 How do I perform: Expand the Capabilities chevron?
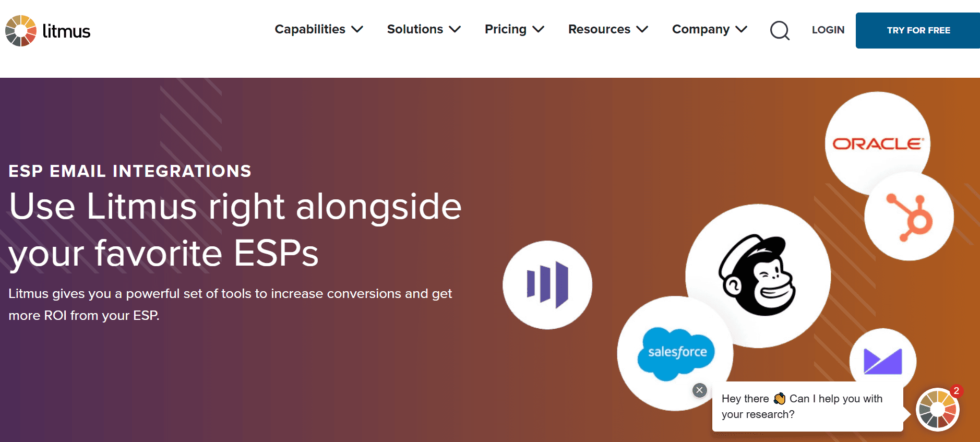click(357, 29)
